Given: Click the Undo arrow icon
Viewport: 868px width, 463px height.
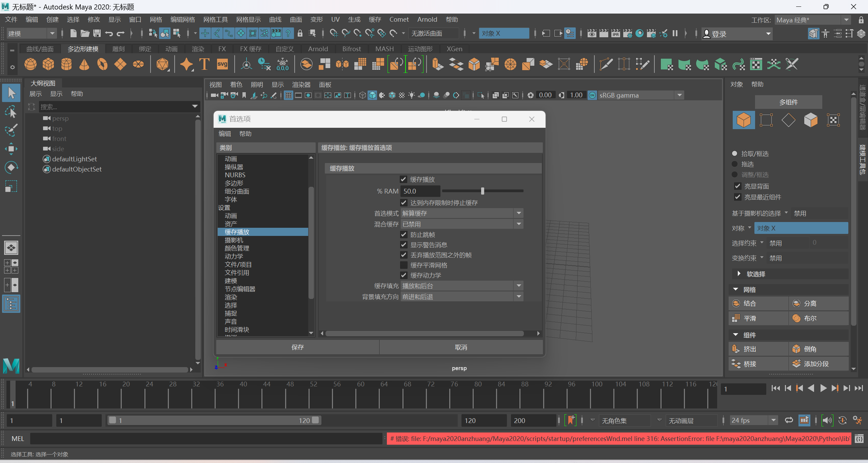Looking at the screenshot, I should pos(109,33).
